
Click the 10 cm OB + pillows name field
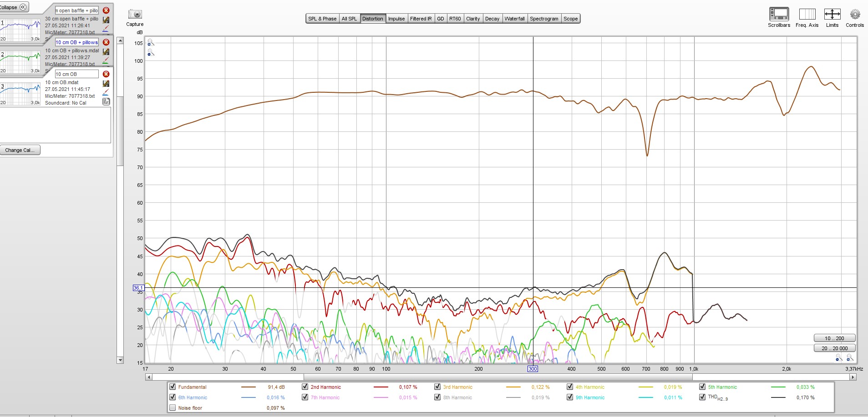click(x=77, y=42)
